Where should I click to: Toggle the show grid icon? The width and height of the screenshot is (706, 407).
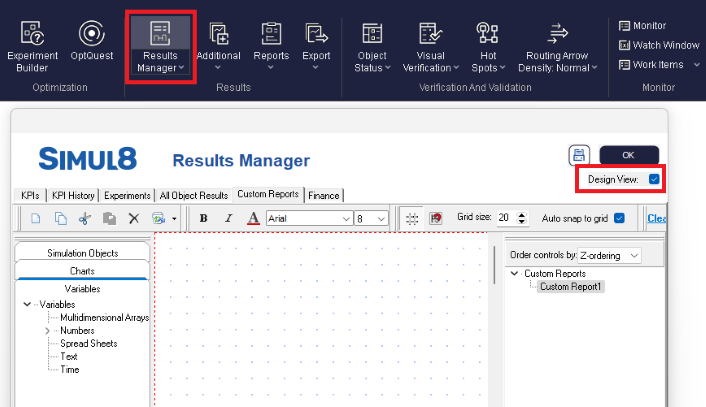coord(412,217)
